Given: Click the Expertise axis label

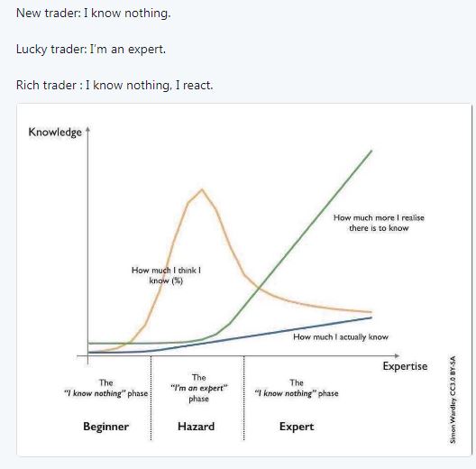Looking at the screenshot, I should pos(405,366).
